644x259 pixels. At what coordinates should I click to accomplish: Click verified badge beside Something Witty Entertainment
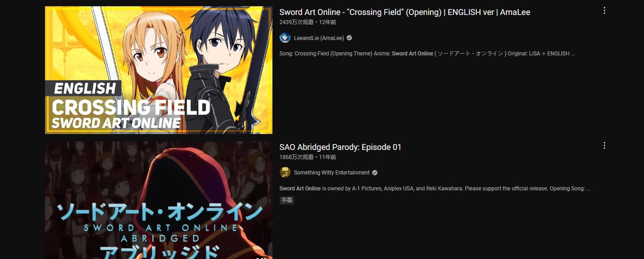coord(375,173)
